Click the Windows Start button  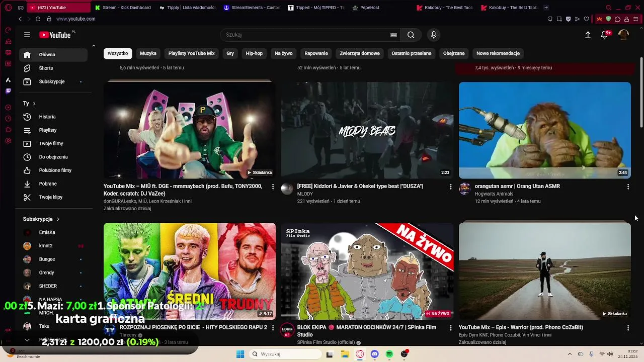tap(240, 354)
